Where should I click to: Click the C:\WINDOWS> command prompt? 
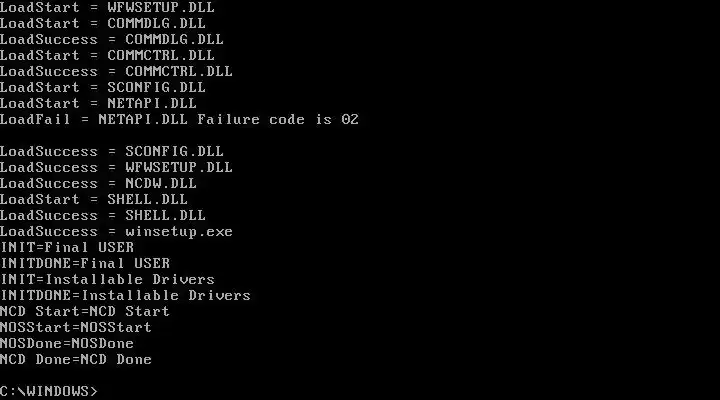click(x=49, y=391)
